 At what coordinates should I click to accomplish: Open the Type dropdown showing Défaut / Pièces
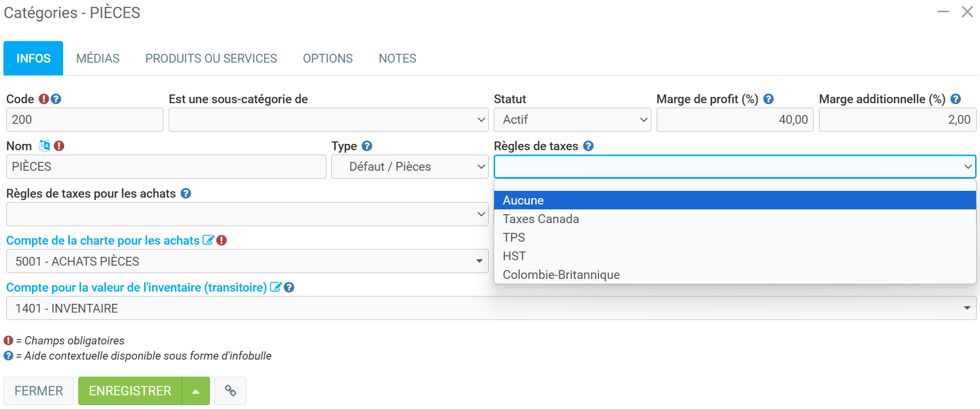pyautogui.click(x=410, y=167)
